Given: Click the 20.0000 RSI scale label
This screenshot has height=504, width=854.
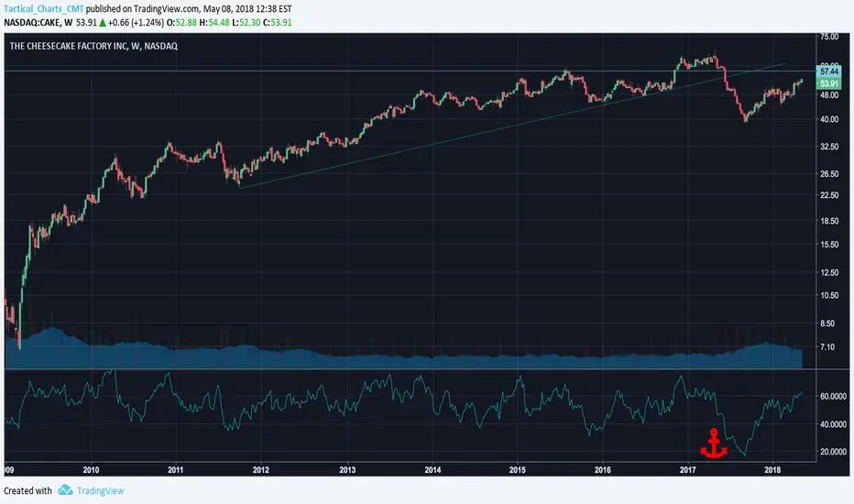Looking at the screenshot, I should pyautogui.click(x=833, y=452).
